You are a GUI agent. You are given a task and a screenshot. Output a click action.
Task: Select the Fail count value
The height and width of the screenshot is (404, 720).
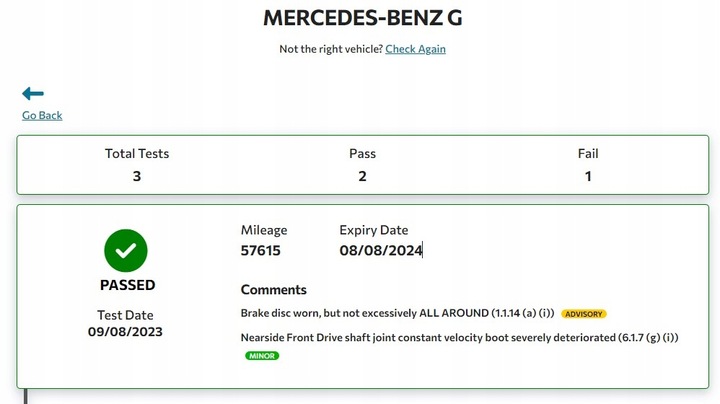tap(588, 176)
